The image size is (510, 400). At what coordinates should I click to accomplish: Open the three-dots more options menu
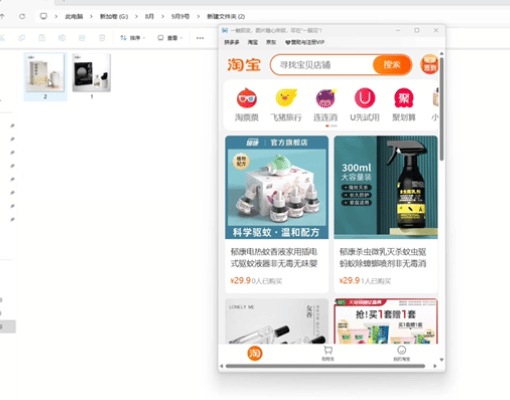point(200,38)
